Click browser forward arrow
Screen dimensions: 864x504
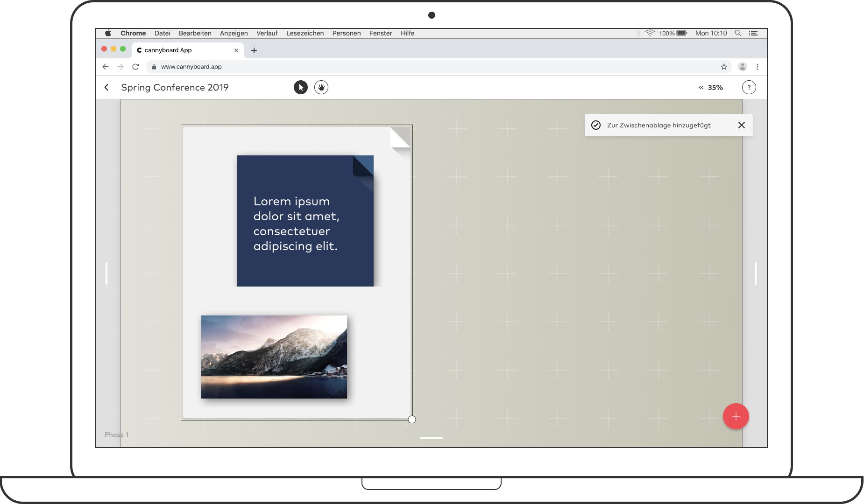[120, 67]
